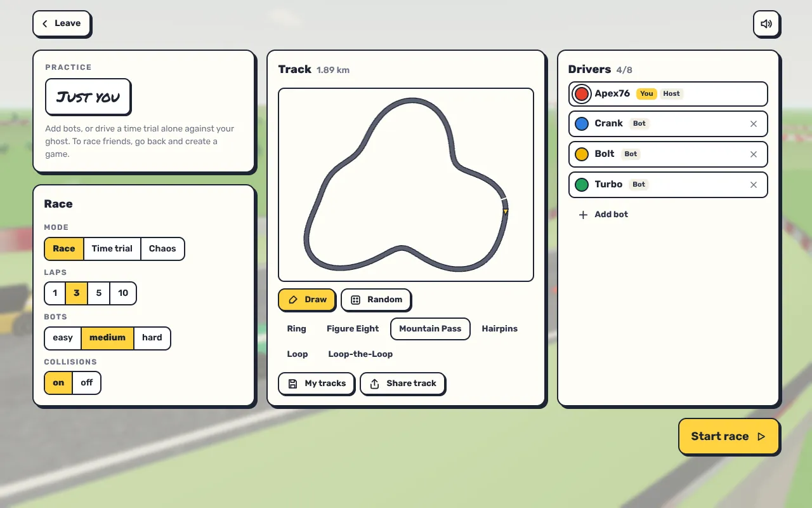Choose the Hairpins track preset
Image resolution: width=812 pixels, height=508 pixels.
500,329
